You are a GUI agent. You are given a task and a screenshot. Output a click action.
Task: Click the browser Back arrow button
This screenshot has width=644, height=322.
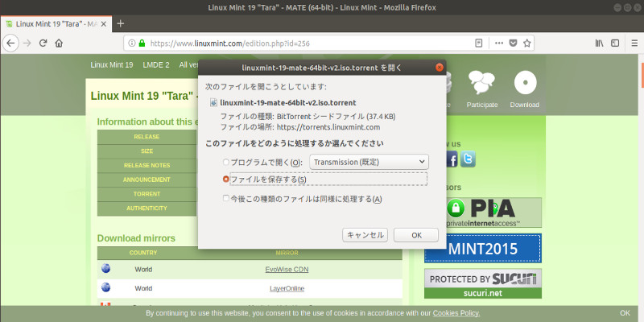(10, 43)
